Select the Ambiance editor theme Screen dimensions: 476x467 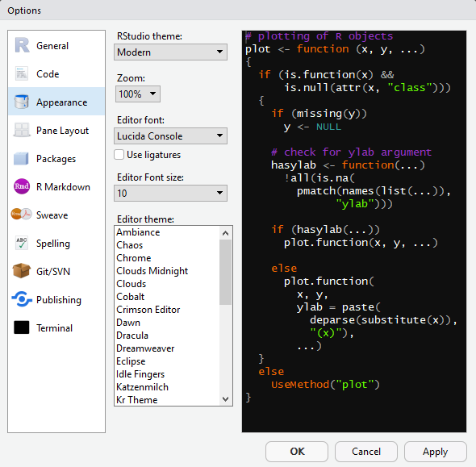pos(167,232)
